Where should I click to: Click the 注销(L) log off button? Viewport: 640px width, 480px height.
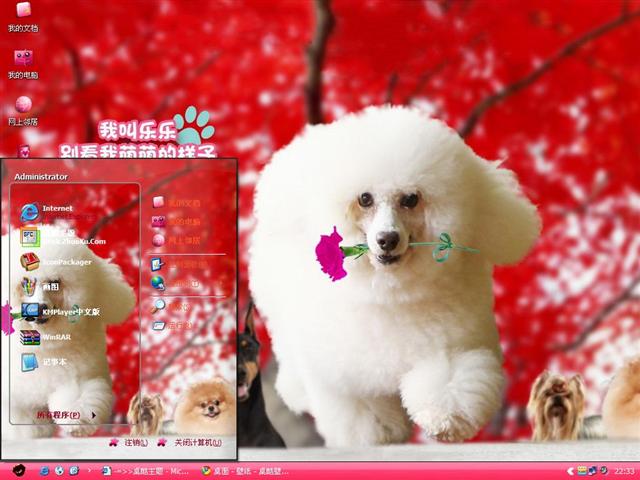coord(129,442)
